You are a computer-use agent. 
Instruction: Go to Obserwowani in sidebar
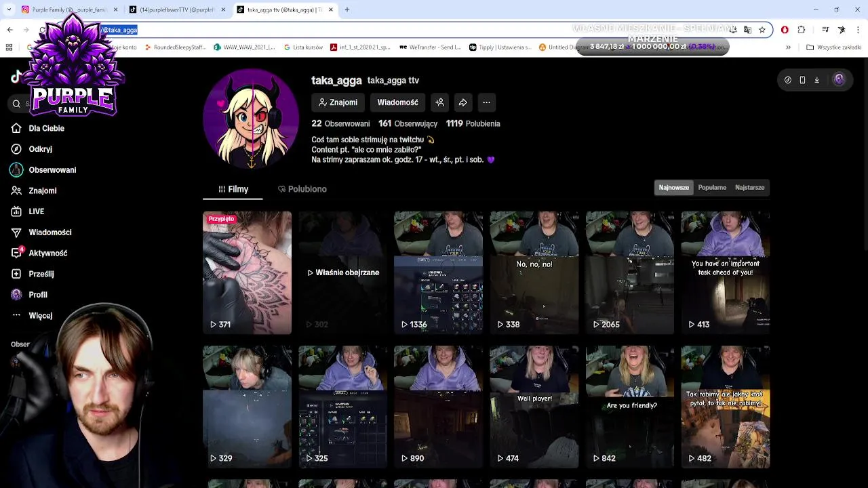43,170
